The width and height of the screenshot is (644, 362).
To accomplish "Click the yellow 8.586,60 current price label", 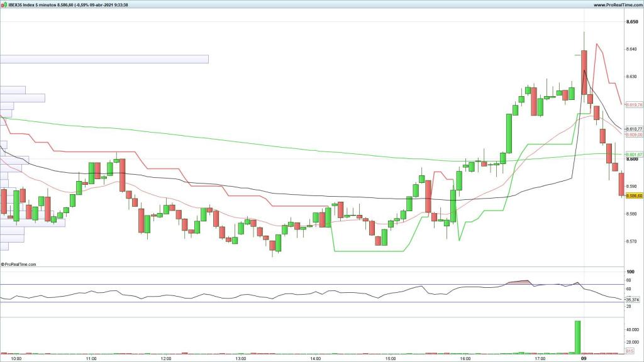I will [634, 196].
